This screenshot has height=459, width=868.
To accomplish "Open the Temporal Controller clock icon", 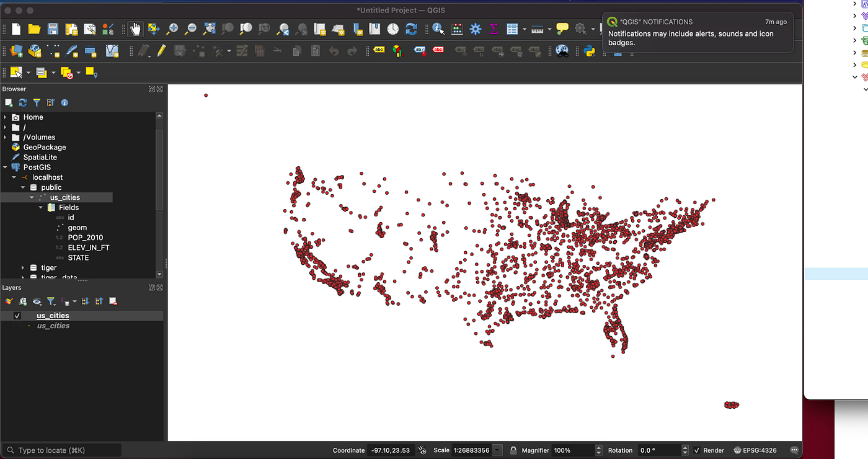I will pos(393,29).
